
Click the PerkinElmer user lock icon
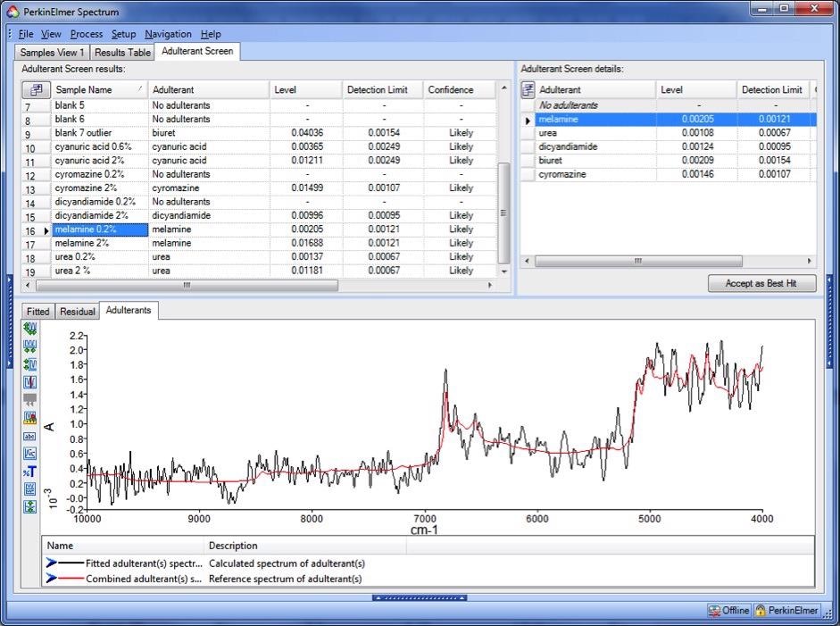(x=761, y=611)
